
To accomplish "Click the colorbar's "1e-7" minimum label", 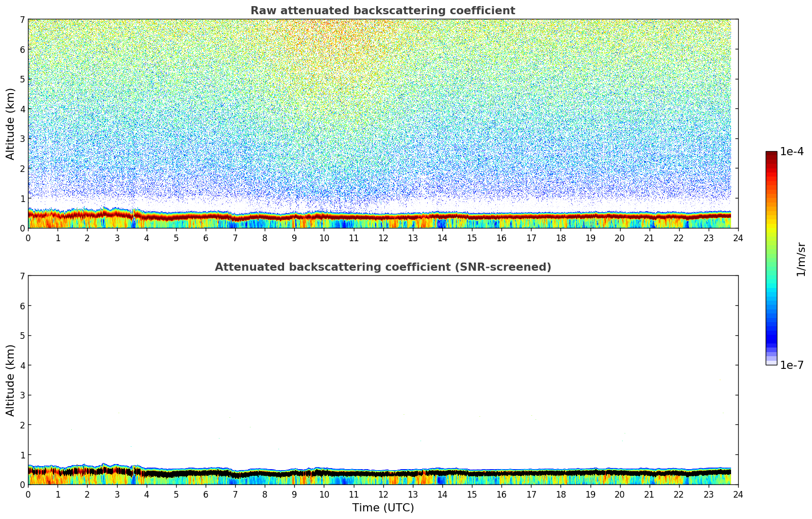I will tap(792, 365).
